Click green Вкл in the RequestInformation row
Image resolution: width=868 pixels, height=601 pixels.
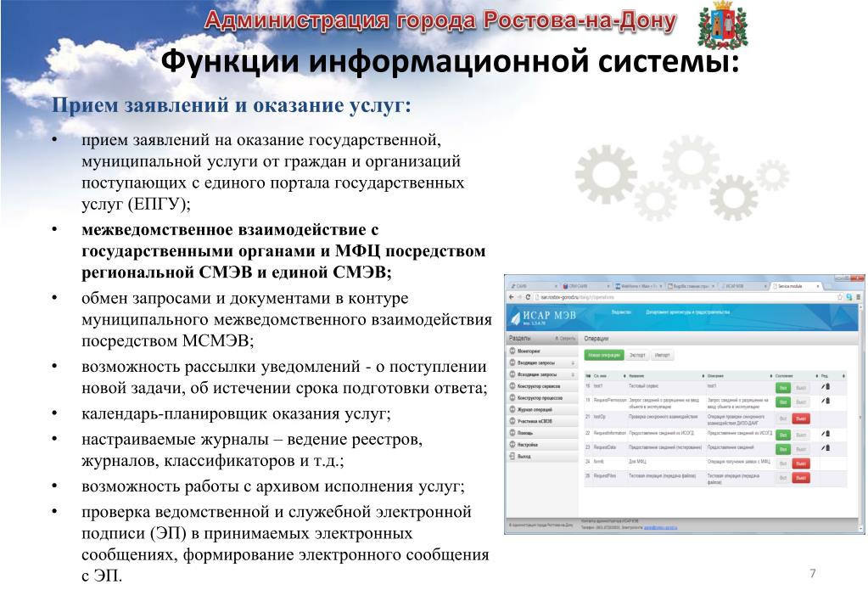pos(783,435)
